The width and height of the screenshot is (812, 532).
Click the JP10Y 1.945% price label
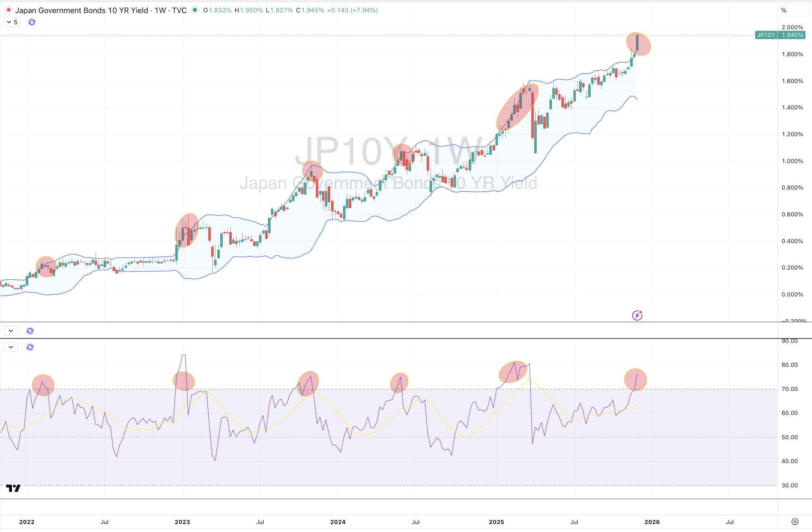780,35
